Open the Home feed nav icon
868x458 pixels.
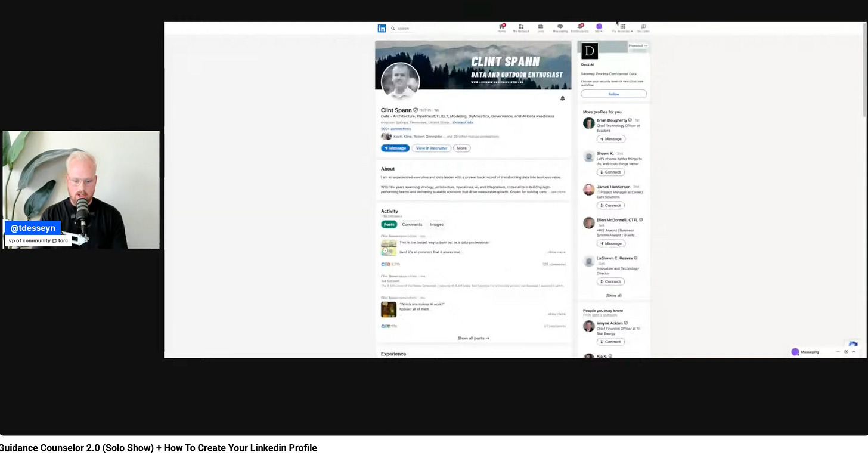(x=502, y=28)
